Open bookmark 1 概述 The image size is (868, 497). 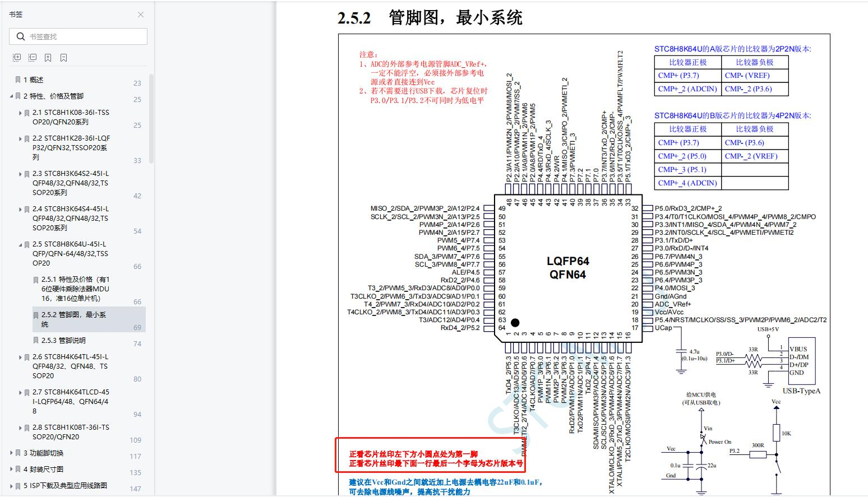[34, 80]
